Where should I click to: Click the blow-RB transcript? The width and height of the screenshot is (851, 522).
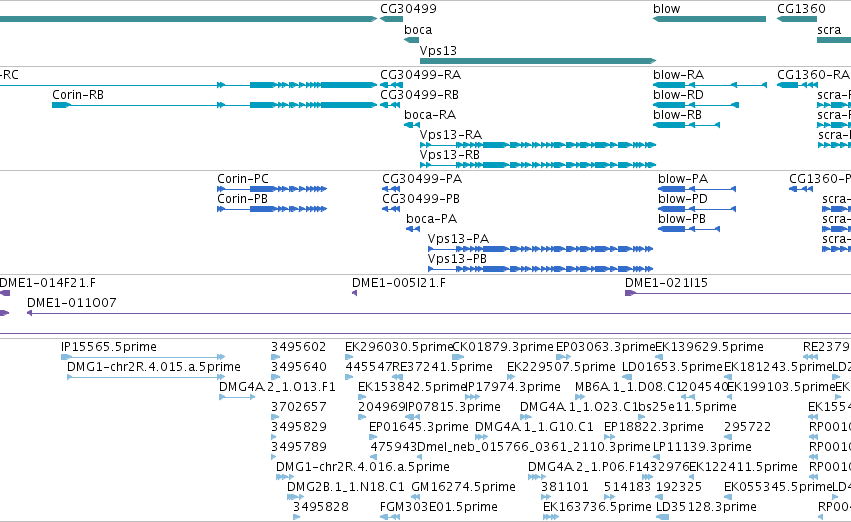point(687,125)
